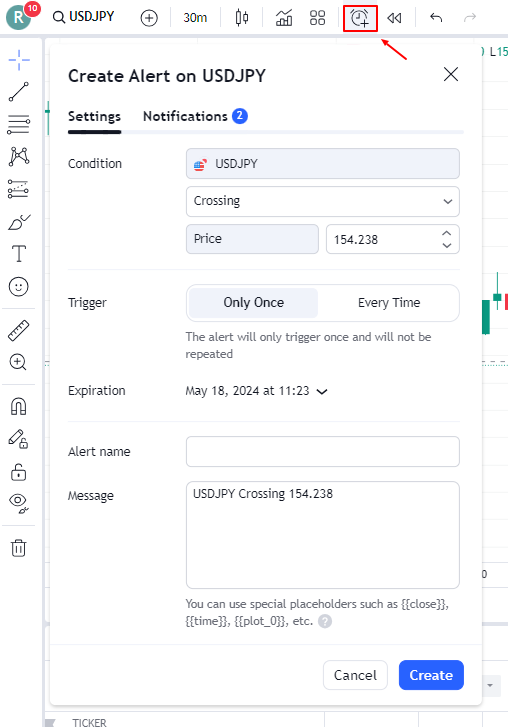The width and height of the screenshot is (508, 727).
Task: Click the Create button
Action: pos(431,675)
